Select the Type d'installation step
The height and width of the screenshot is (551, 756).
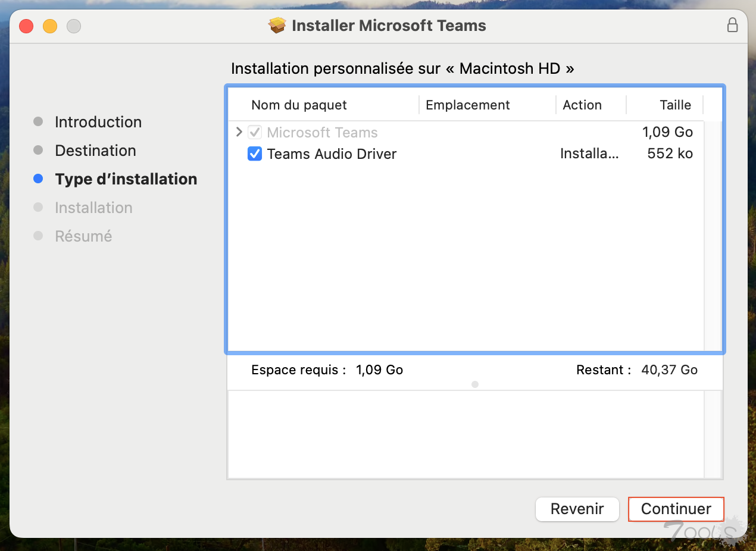click(126, 179)
